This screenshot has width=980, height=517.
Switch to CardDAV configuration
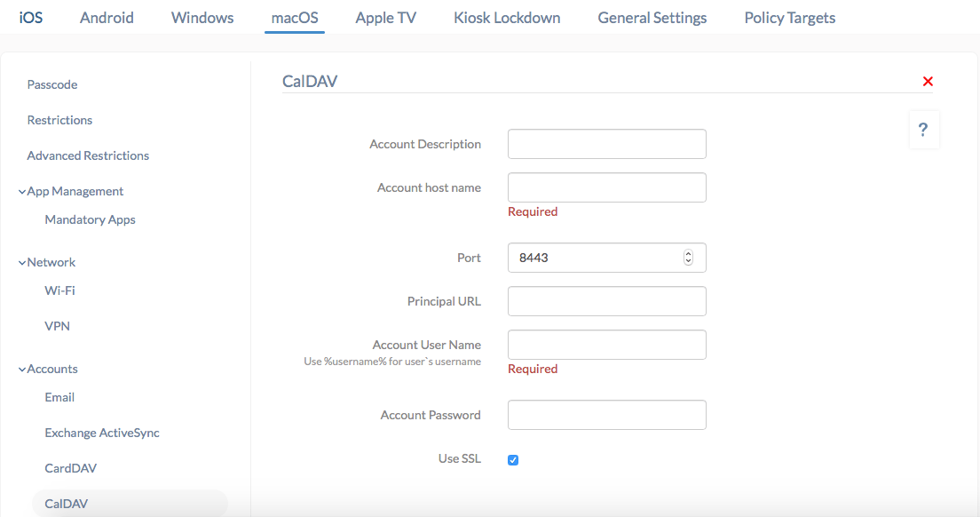71,468
